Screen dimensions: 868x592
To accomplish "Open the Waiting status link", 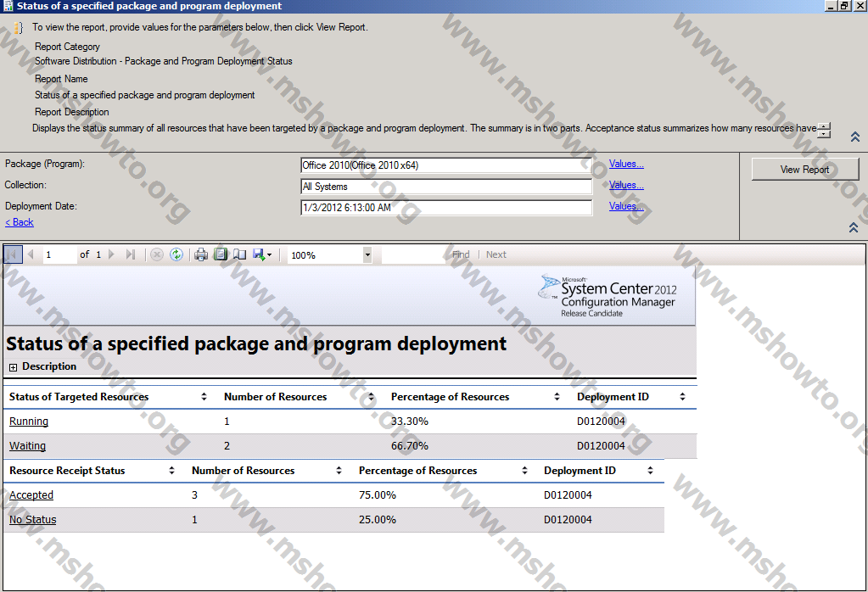I will (x=28, y=446).
